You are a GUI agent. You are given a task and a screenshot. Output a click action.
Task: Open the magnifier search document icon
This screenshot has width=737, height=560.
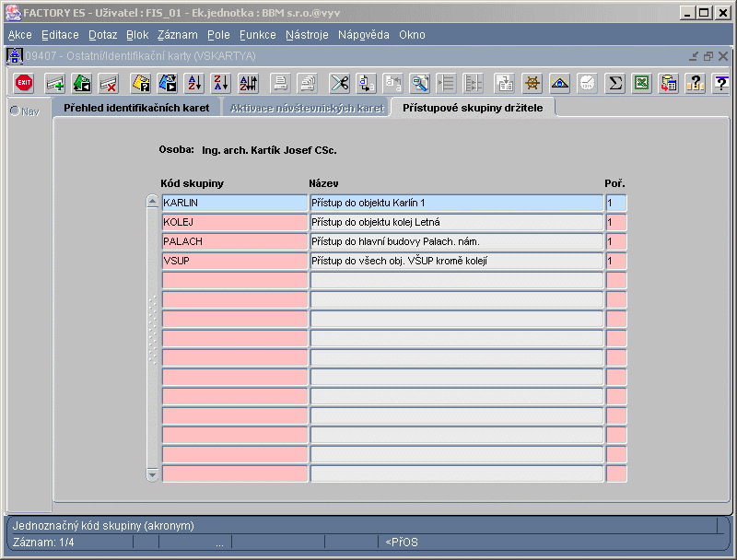(x=420, y=83)
